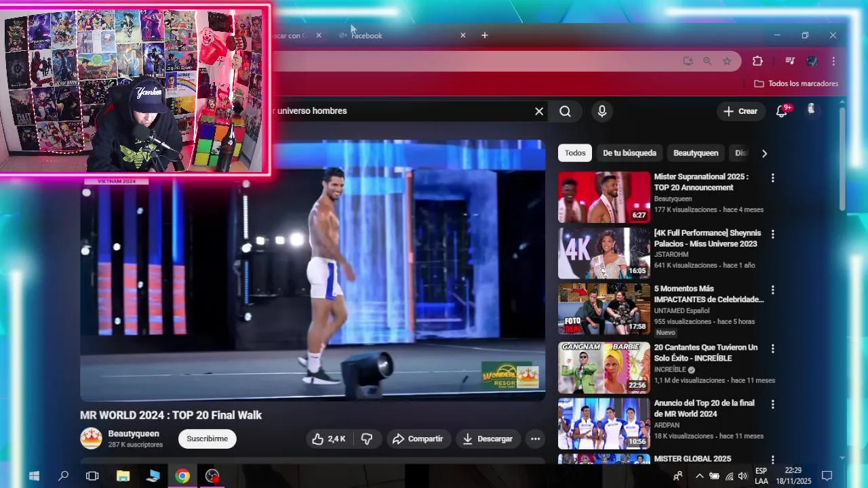Open Windows Start menu
The image size is (868, 488).
34,476
